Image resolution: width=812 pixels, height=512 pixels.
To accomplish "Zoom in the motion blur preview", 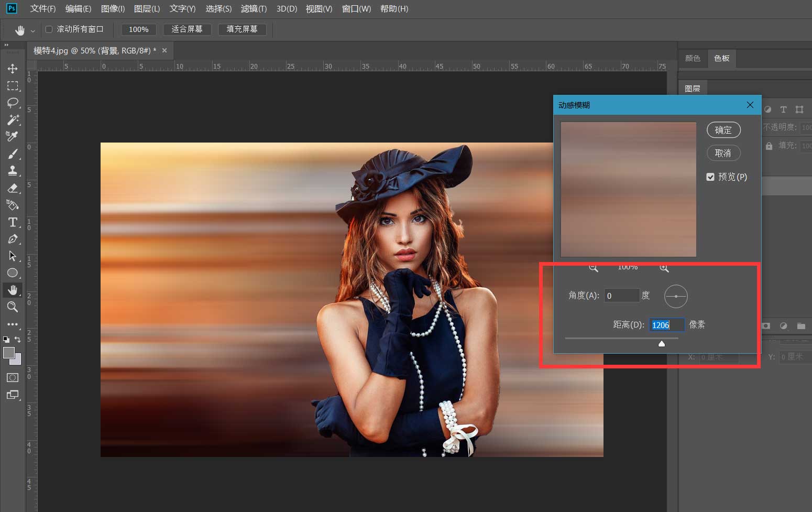I will [x=664, y=268].
